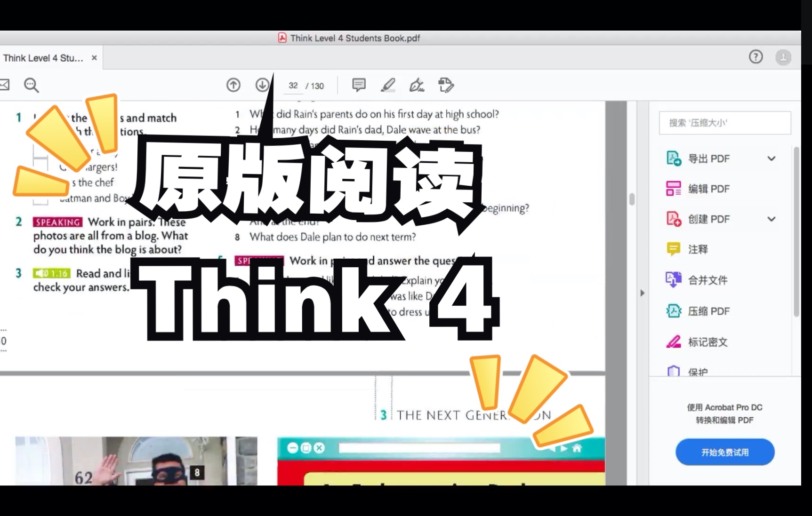
Task: Click the 合并文件 tool icon
Action: click(x=674, y=280)
